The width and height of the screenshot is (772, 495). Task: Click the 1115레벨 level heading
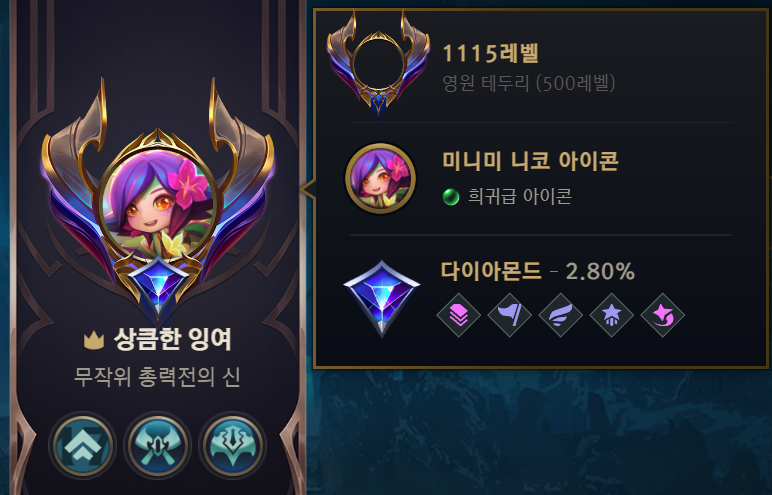click(x=490, y=53)
